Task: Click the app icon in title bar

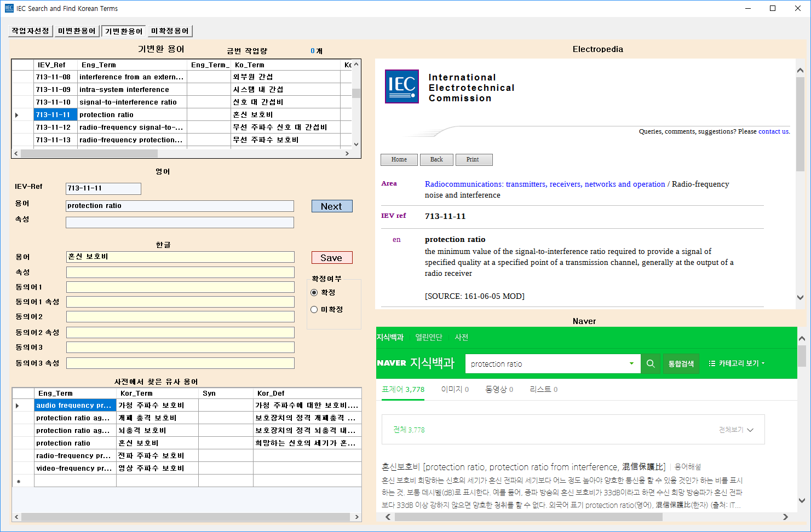Action: [x=9, y=8]
